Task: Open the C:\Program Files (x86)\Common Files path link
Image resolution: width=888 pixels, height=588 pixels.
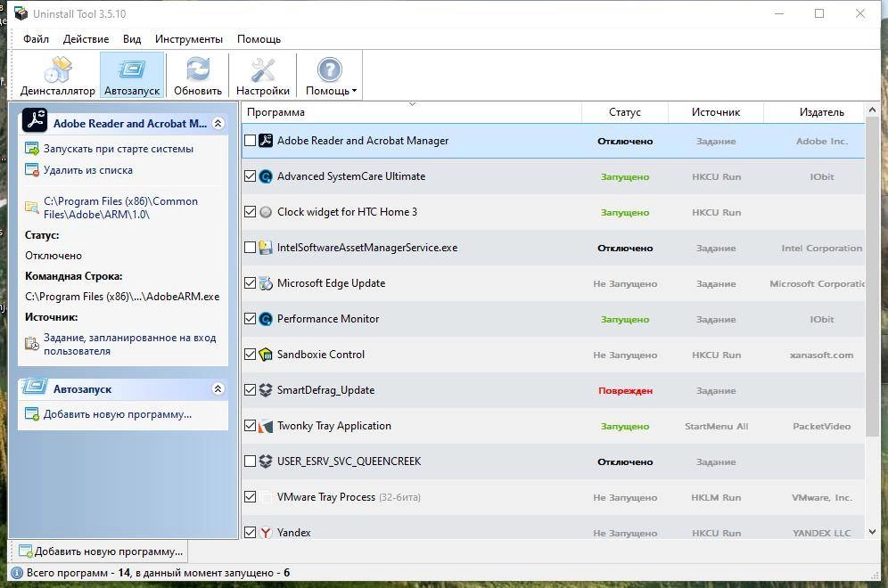Action: click(x=120, y=208)
